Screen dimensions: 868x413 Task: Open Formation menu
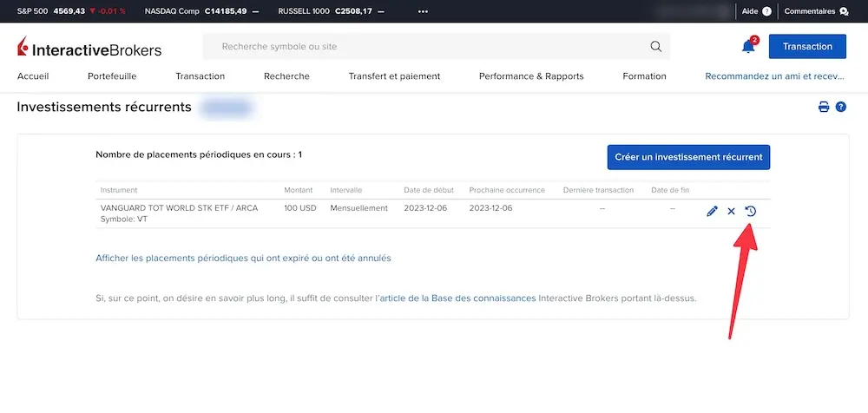[644, 76]
